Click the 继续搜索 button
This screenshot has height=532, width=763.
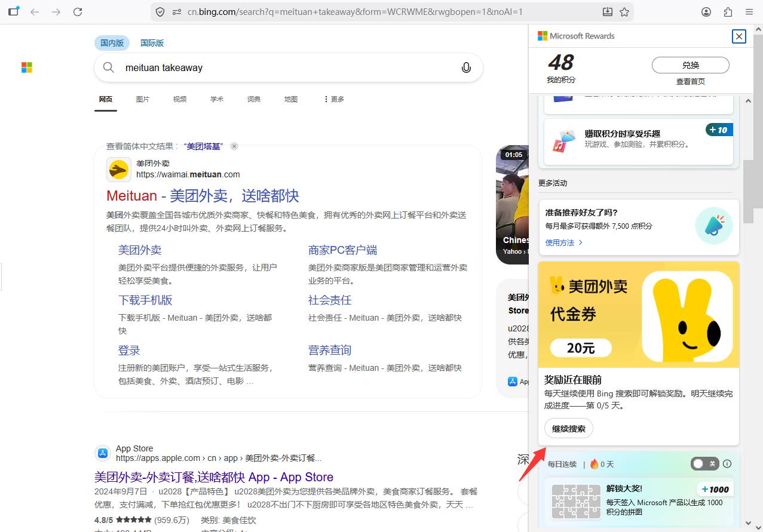tap(569, 429)
